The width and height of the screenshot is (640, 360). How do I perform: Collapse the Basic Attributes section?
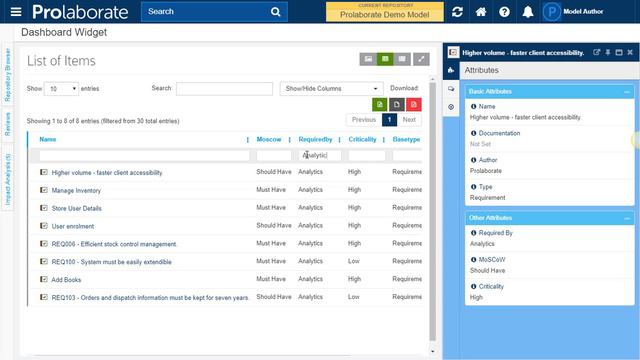pyautogui.click(x=627, y=92)
